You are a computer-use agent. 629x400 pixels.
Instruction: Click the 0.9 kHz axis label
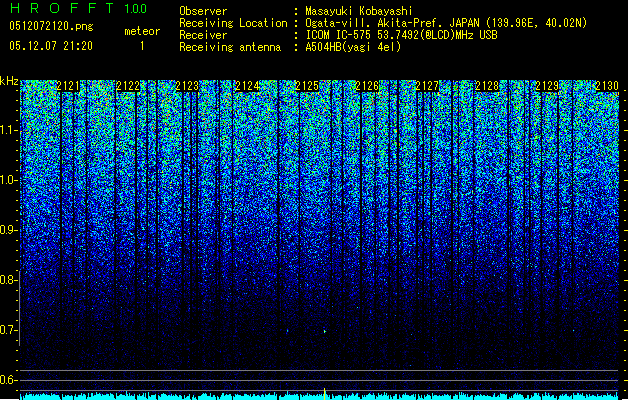pyautogui.click(x=9, y=230)
